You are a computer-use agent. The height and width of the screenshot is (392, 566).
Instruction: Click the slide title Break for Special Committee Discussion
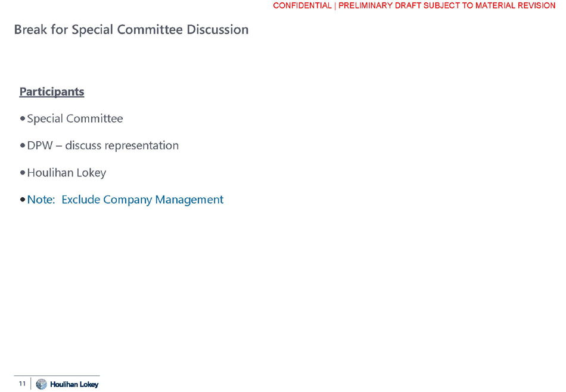tap(131, 29)
